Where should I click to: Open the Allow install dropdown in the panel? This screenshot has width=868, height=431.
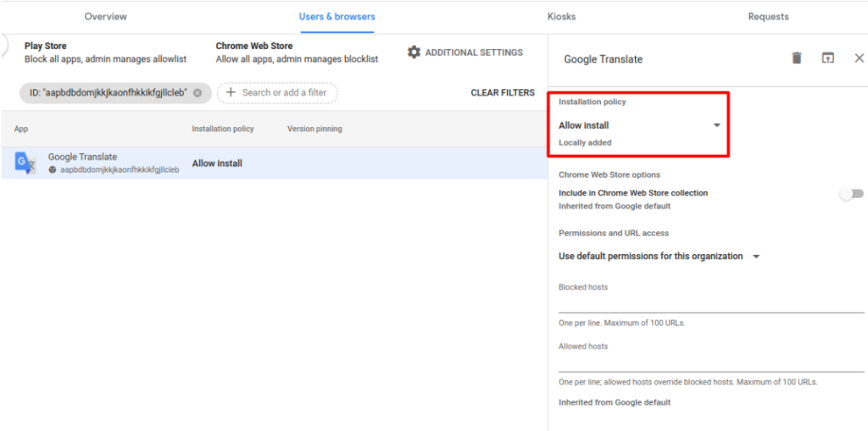[x=640, y=125]
